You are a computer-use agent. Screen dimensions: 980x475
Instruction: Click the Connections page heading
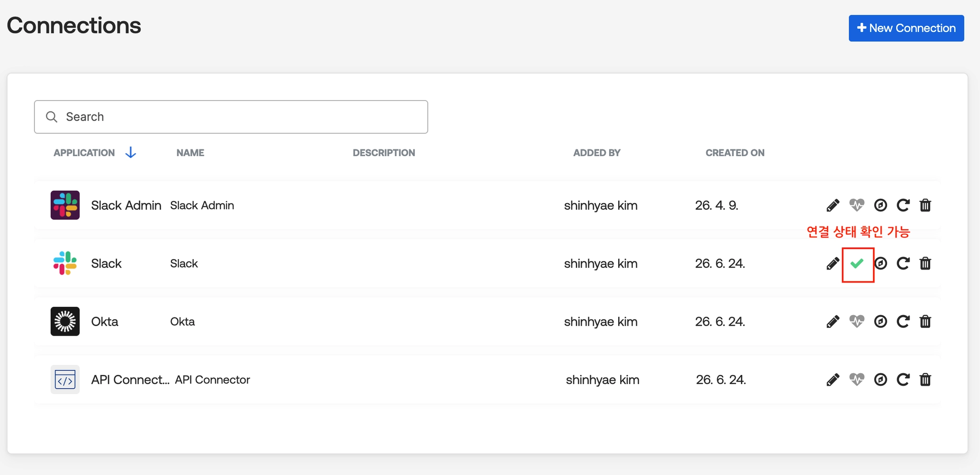tap(74, 25)
